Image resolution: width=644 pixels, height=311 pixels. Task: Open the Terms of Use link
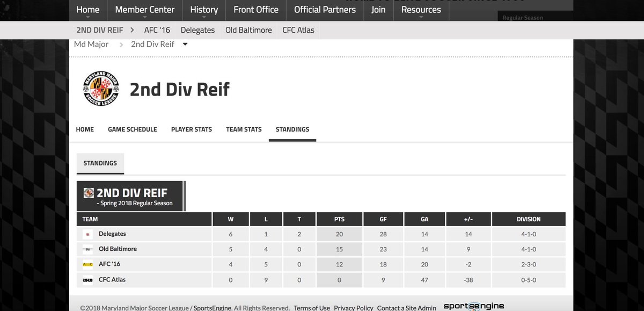click(x=312, y=308)
